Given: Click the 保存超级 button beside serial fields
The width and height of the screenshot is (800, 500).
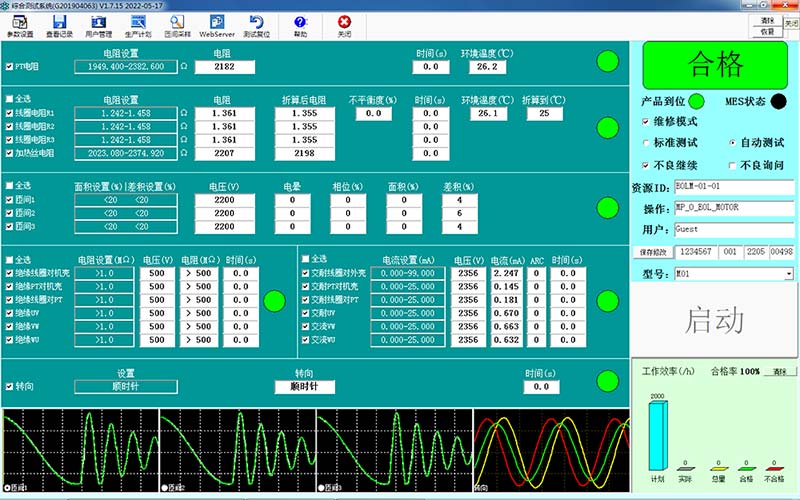Looking at the screenshot, I should [653, 253].
